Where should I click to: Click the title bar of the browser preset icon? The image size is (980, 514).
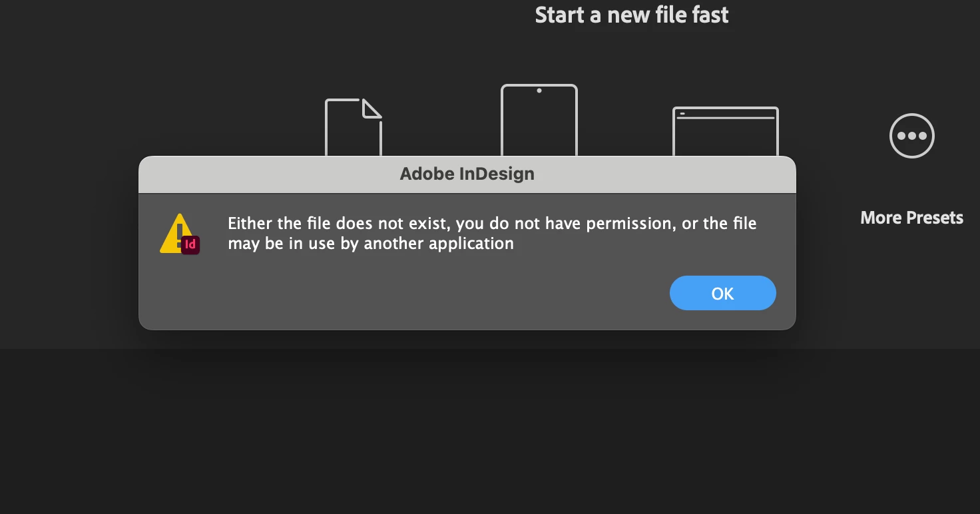pos(726,113)
